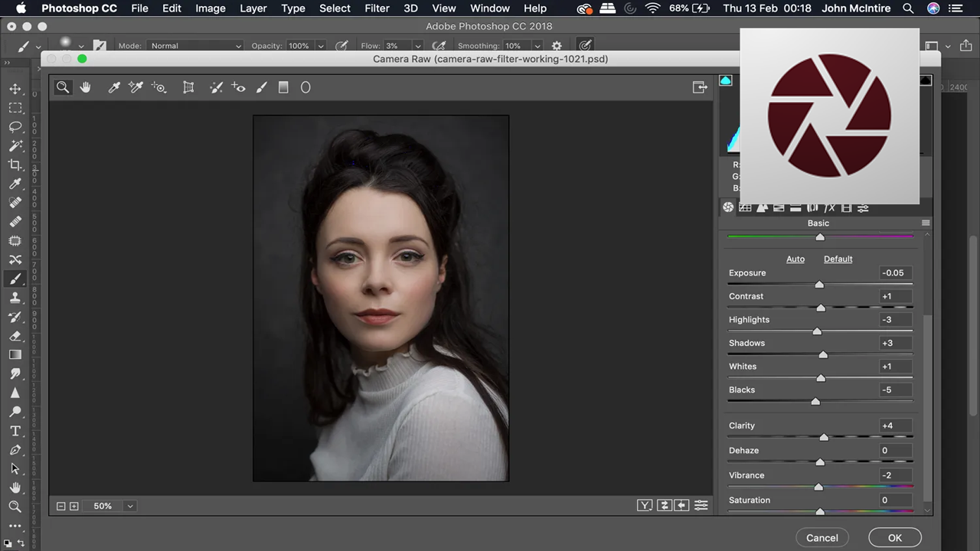The image size is (980, 551).
Task: Switch to the Effects fx tab
Action: click(x=829, y=207)
